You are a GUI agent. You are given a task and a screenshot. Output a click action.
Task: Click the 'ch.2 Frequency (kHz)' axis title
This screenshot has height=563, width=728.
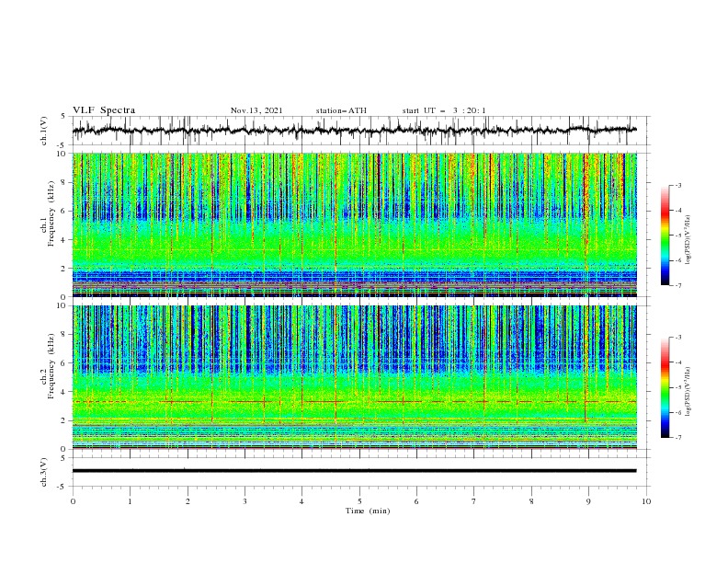pyautogui.click(x=49, y=366)
